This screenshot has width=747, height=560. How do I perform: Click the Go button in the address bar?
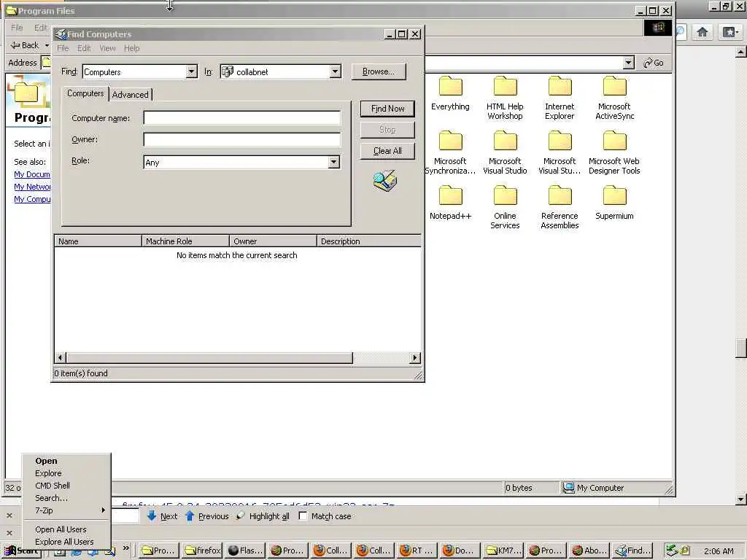pos(654,63)
